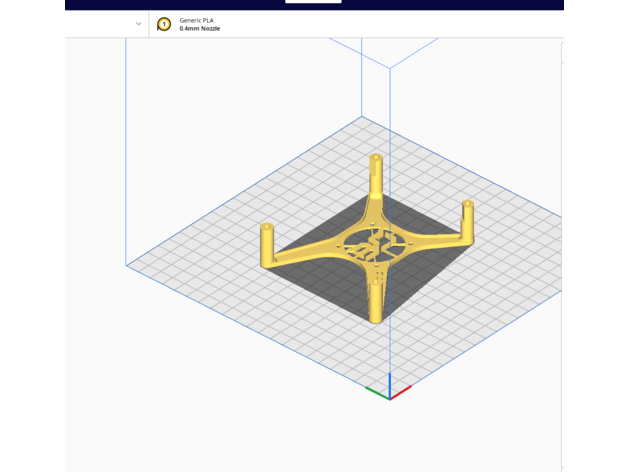Screen dimensions: 628x472
Task: Expand the printer selector chevron
Action: coord(138,24)
